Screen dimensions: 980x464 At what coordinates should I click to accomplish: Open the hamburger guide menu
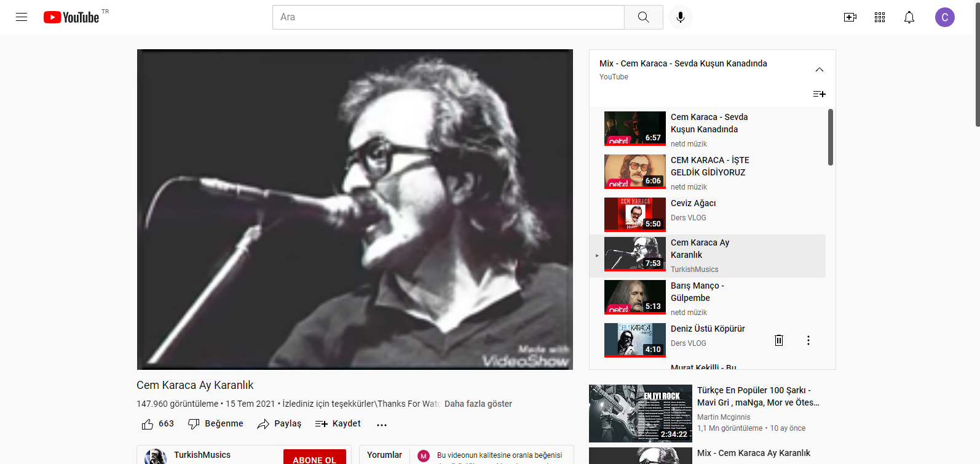coord(22,17)
